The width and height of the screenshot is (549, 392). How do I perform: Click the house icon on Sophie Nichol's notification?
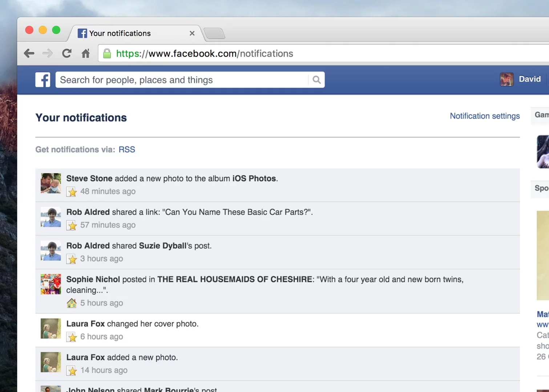(x=72, y=303)
